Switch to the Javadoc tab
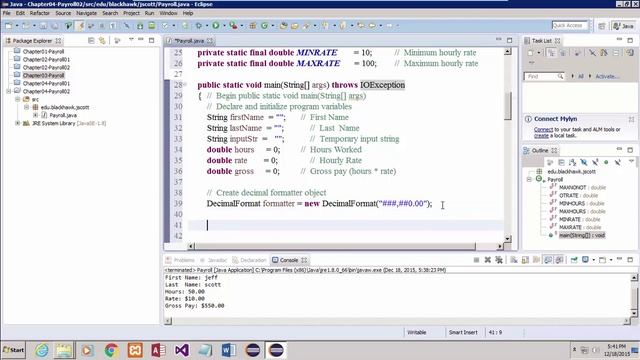Image resolution: width=640 pixels, height=360 pixels. pyautogui.click(x=213, y=260)
